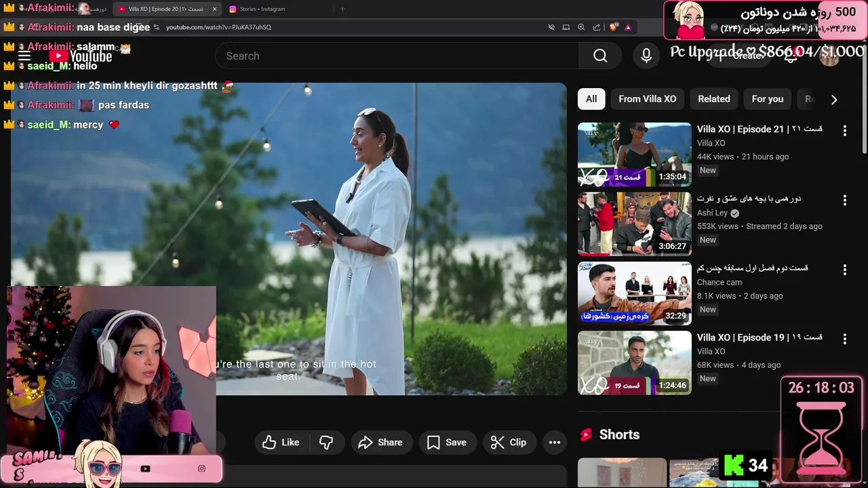Open thumbnail of Villa XO Episode 19
The image size is (868, 488).
[635, 363]
